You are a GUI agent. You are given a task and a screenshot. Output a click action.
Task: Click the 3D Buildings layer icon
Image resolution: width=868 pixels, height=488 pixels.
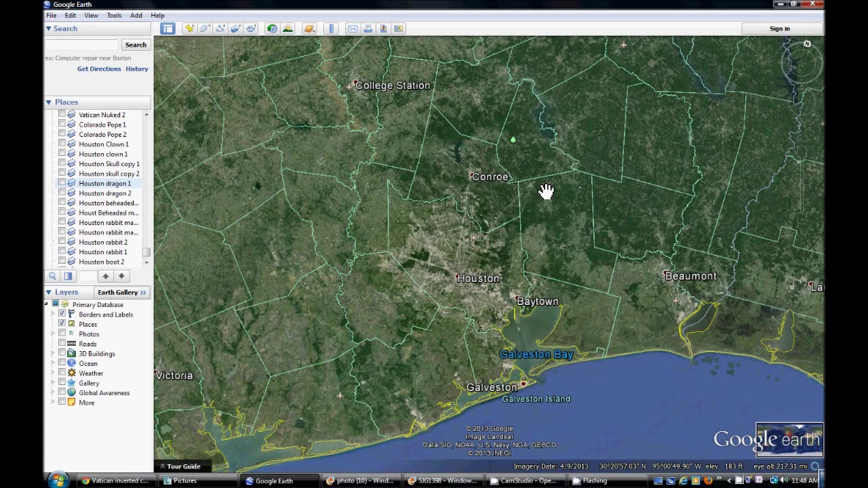pos(71,353)
